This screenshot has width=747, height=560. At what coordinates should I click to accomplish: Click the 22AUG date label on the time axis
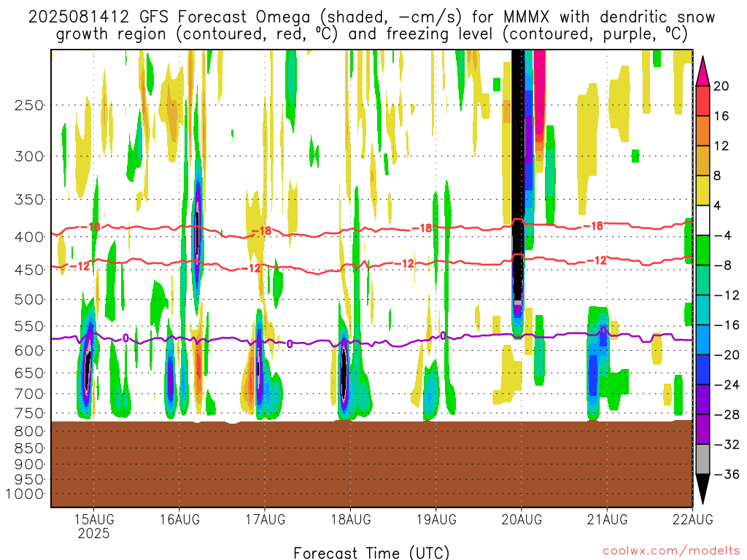(x=693, y=519)
